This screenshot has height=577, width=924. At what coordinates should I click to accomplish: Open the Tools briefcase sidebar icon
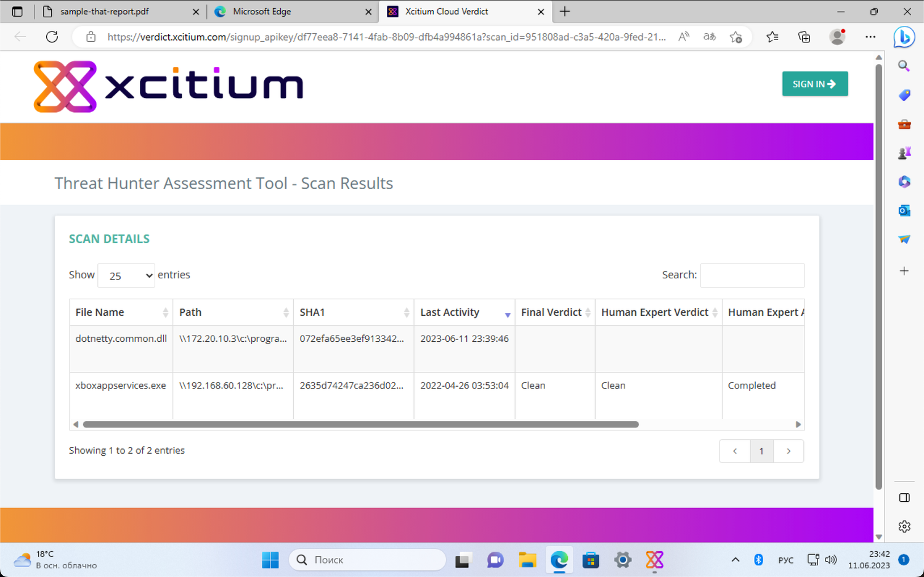click(x=904, y=124)
